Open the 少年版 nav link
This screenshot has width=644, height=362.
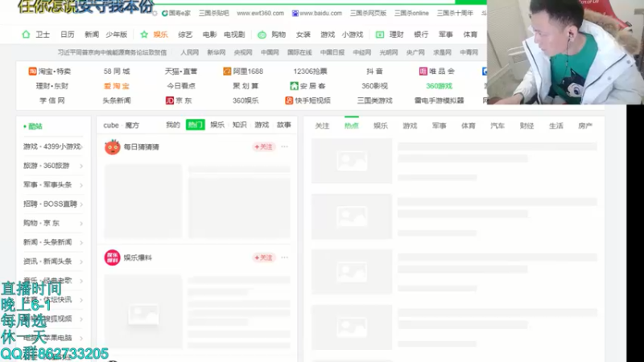[x=116, y=35]
